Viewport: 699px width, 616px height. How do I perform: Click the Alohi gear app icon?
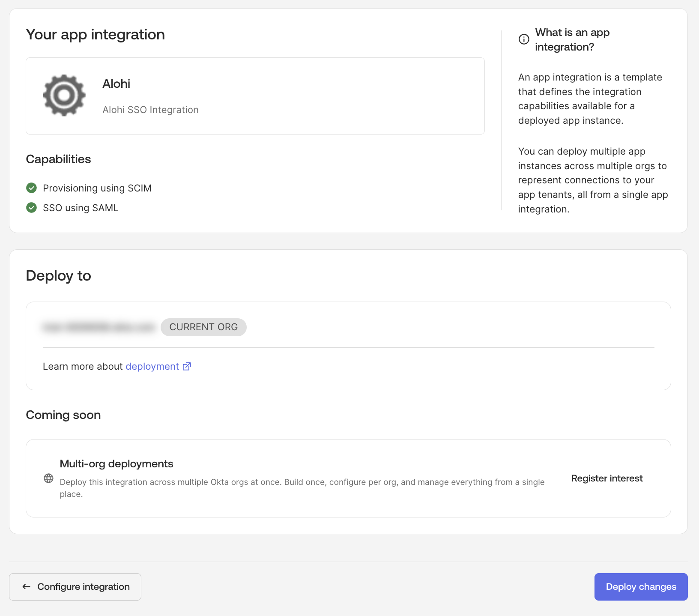click(64, 96)
